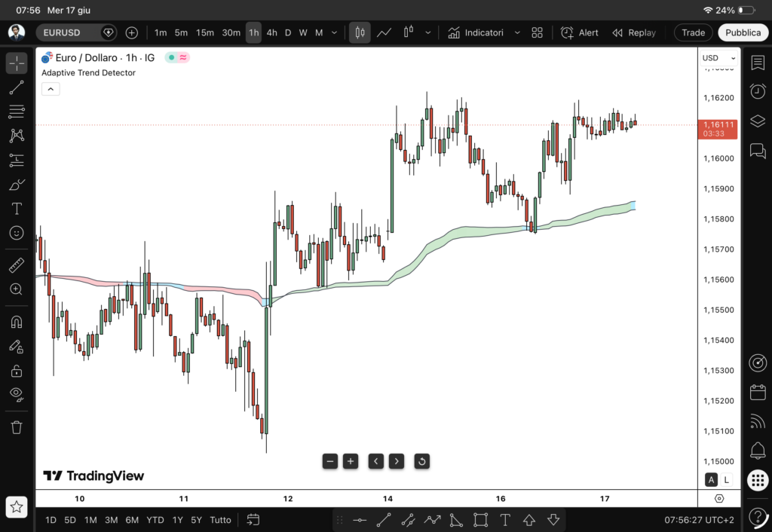
Task: Expand the Indicatori templates dropdown arrow
Action: point(517,32)
